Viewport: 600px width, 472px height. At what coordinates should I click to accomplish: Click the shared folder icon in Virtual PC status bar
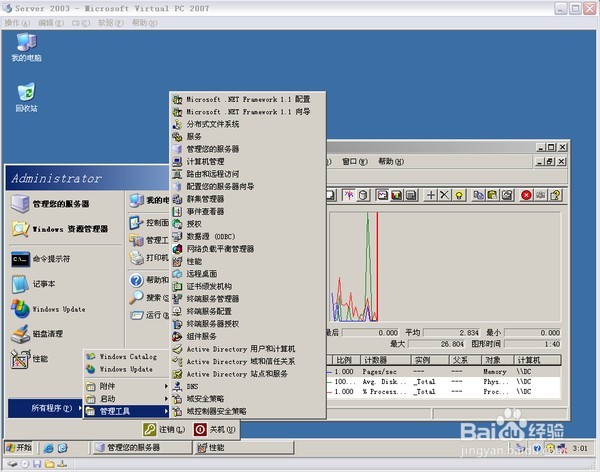(49, 464)
